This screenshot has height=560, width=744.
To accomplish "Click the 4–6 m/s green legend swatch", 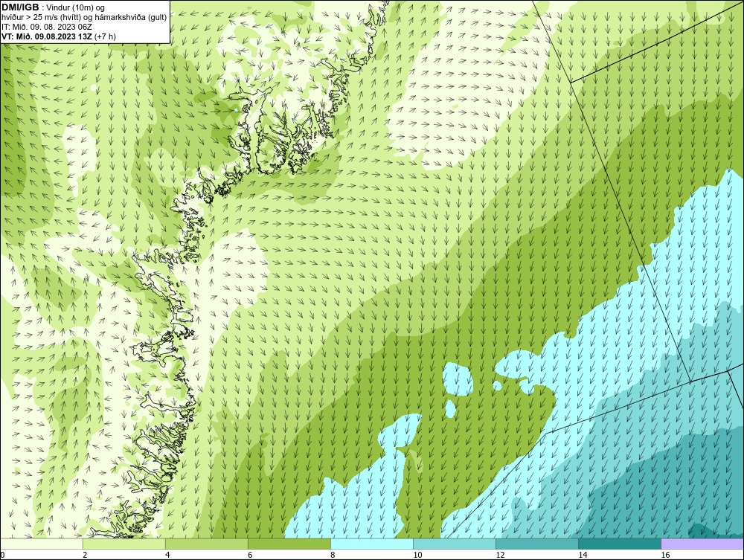I will pos(206,544).
